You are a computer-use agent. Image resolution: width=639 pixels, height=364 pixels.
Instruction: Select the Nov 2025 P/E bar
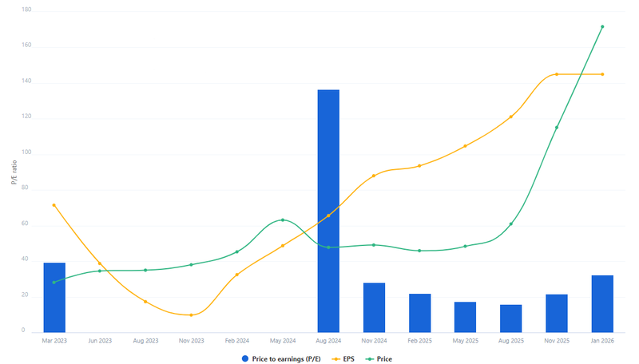pos(557,313)
